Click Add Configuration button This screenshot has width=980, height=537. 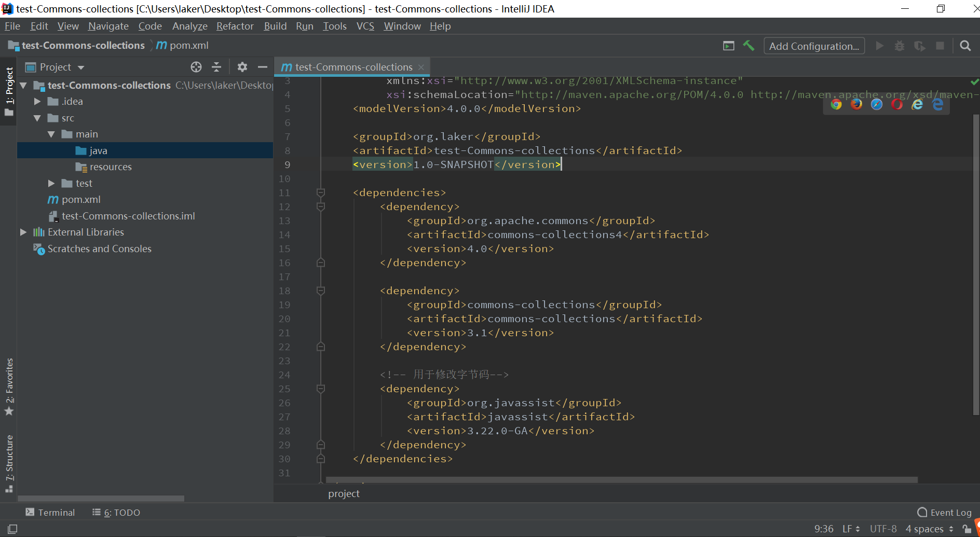click(814, 46)
